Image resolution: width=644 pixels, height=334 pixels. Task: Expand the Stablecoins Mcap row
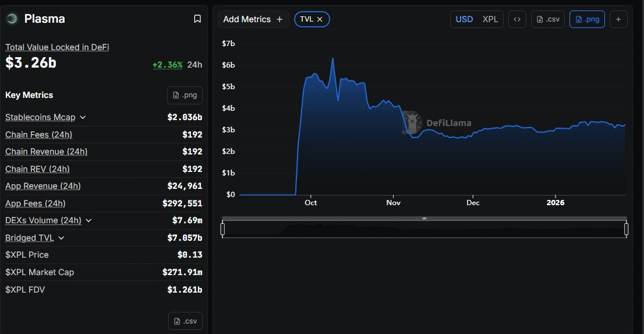(83, 117)
